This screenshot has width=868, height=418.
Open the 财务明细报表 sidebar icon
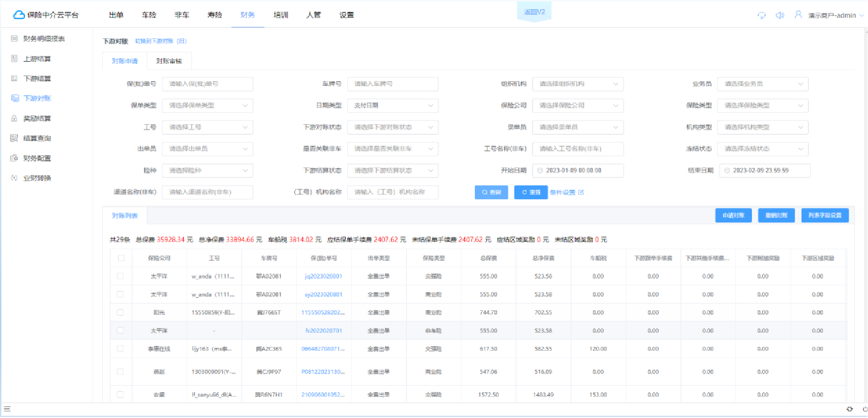tap(14, 38)
